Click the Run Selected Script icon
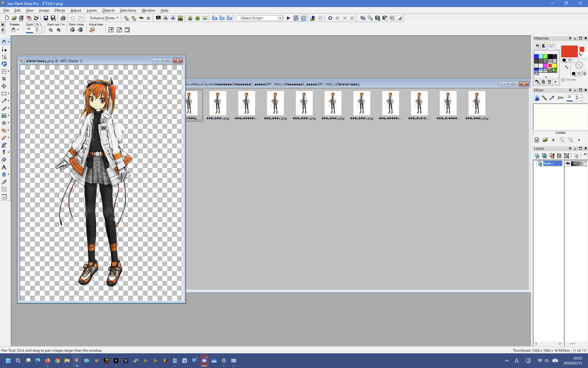Viewport: 588px width, 368px height. (x=288, y=18)
